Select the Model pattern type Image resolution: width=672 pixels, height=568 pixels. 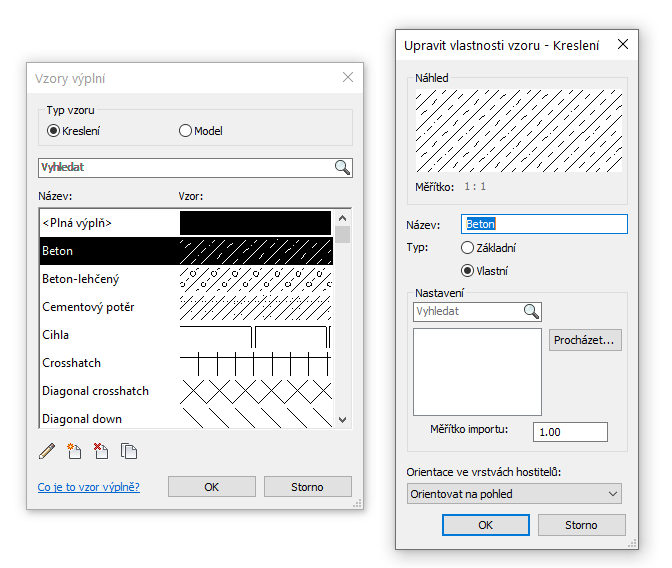pos(185,131)
